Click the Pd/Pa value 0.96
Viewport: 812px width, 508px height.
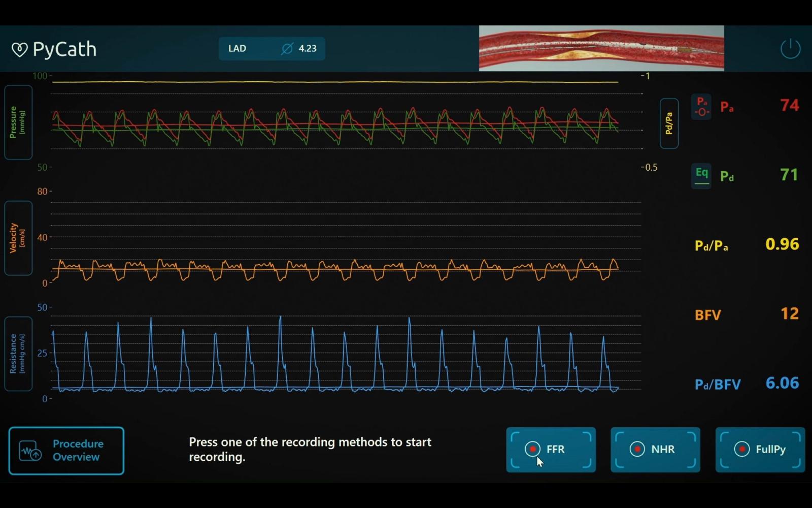pos(782,244)
